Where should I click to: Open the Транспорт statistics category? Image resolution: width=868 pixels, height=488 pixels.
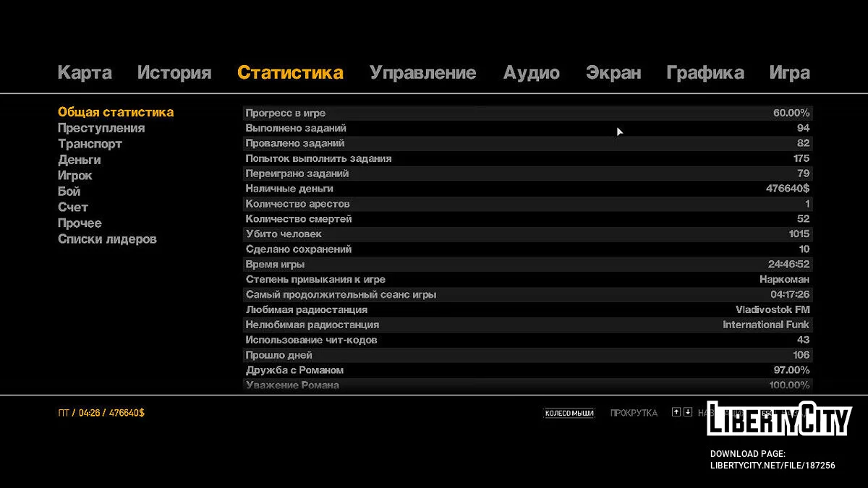(90, 144)
